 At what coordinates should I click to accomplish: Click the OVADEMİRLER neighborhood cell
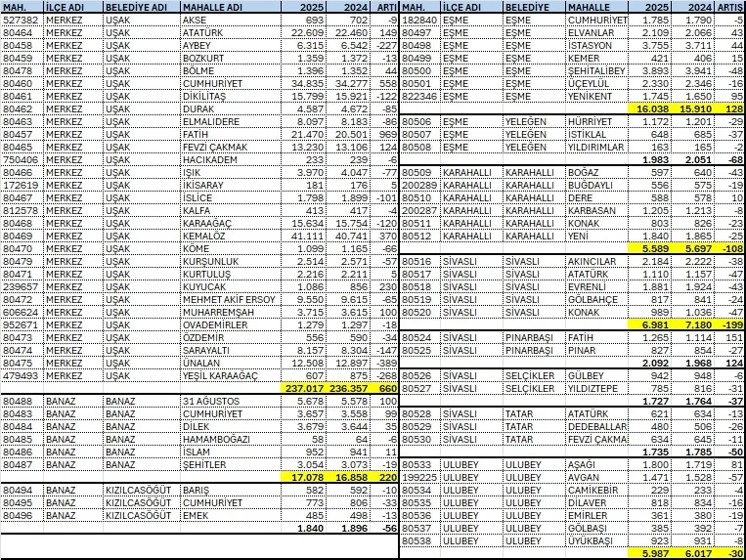[x=215, y=323]
